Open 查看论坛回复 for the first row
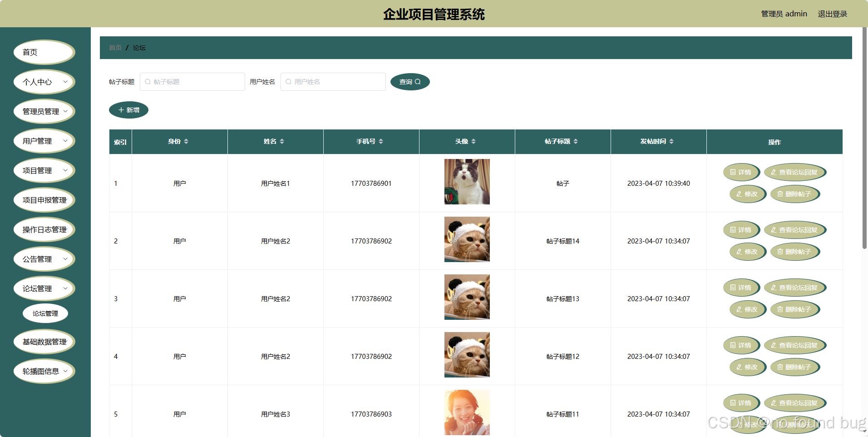 (795, 172)
